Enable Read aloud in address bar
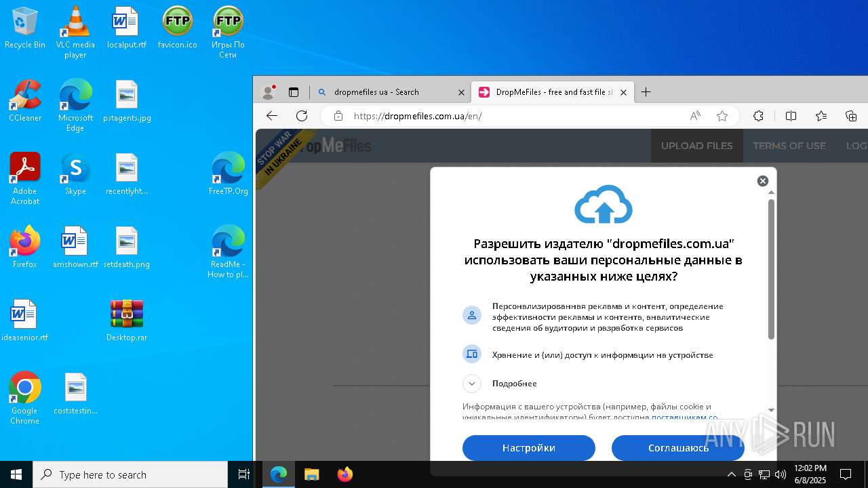The height and width of the screenshot is (488, 868). (695, 116)
